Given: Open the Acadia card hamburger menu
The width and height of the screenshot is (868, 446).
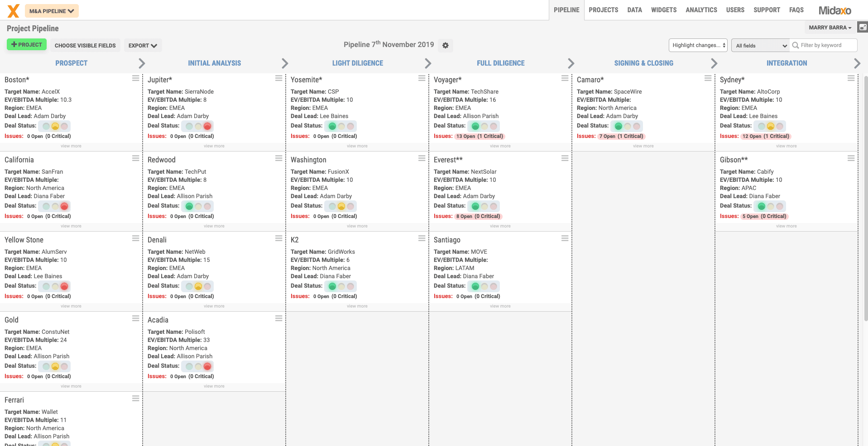Looking at the screenshot, I should [278, 318].
